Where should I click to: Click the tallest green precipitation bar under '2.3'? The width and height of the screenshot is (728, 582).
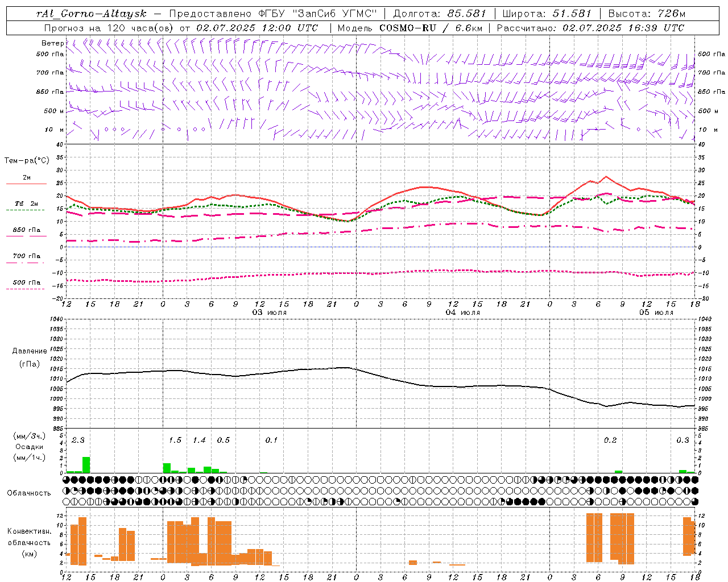tap(86, 465)
